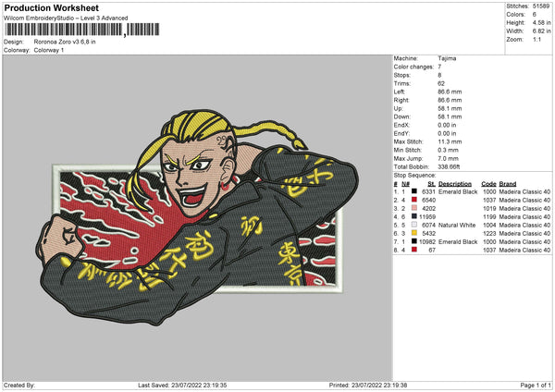This screenshot has width=555, height=392.
Task: Click thread code 1004
Action: [x=489, y=225]
